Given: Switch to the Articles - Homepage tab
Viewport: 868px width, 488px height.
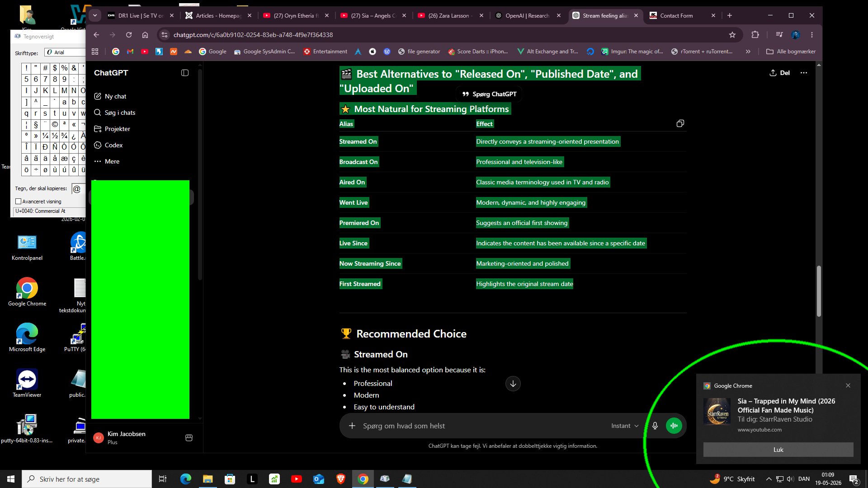Looking at the screenshot, I should click(218, 15).
